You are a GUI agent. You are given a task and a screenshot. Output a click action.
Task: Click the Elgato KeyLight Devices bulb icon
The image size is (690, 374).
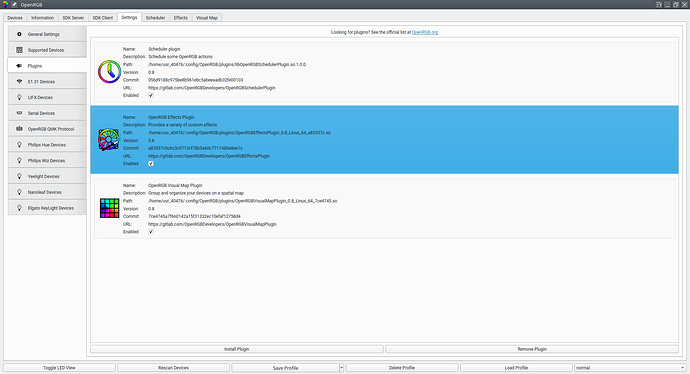[x=19, y=208]
